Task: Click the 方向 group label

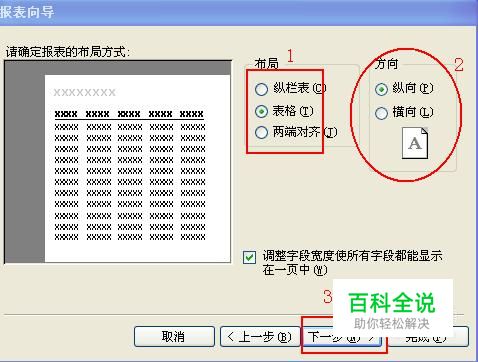Action: point(386,63)
